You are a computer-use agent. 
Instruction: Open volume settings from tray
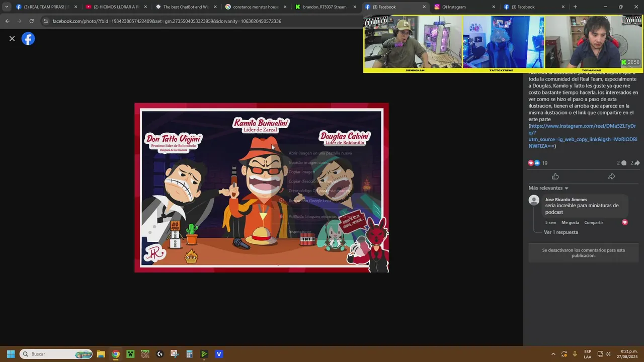click(x=608, y=354)
